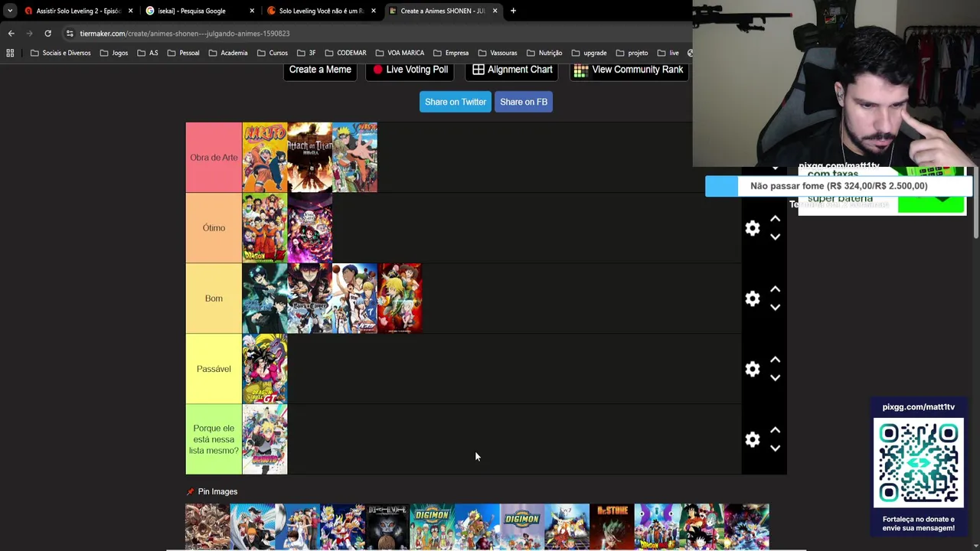Open the Nutrição bookmark folder
This screenshot has width=980, height=551.
tap(544, 53)
